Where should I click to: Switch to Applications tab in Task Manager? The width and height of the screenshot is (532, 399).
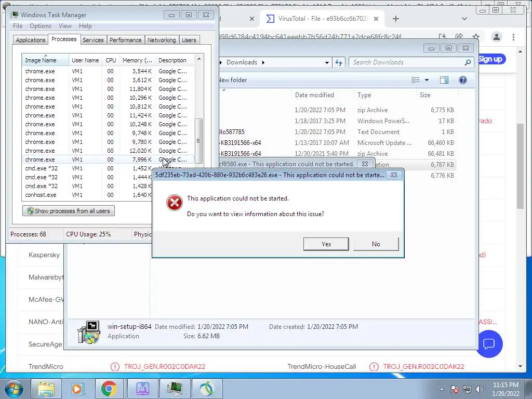click(31, 40)
